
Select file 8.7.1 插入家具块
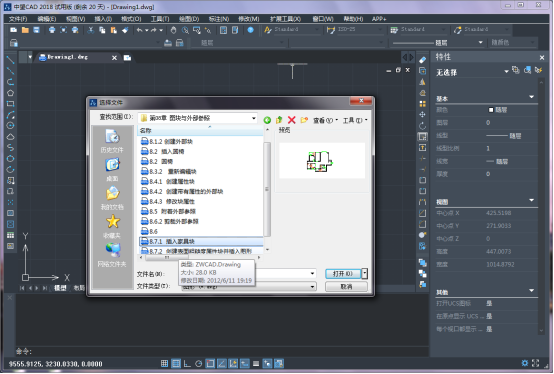point(201,242)
